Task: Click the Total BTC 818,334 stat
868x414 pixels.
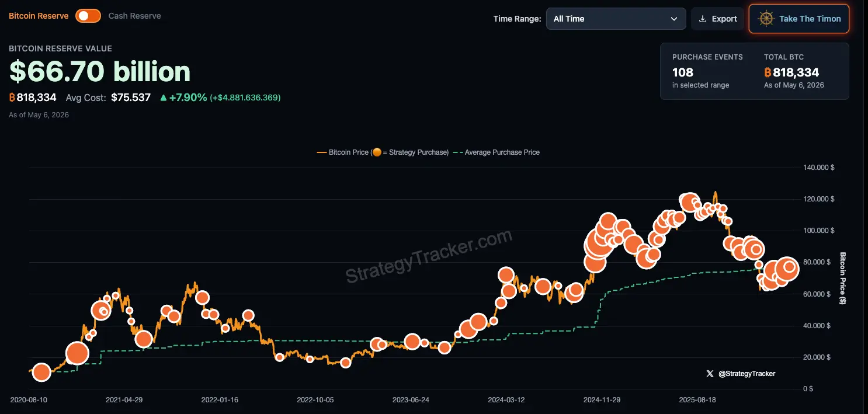Action: pos(791,72)
